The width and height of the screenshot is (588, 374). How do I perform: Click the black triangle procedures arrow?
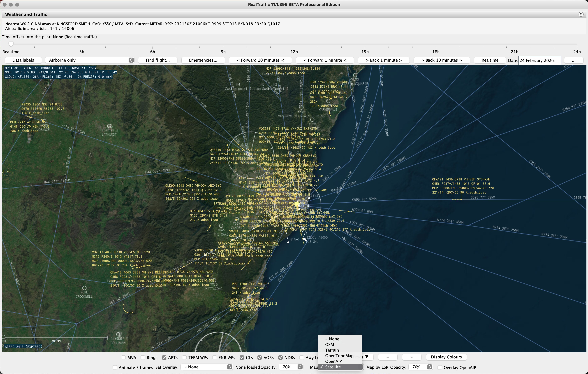(367, 357)
